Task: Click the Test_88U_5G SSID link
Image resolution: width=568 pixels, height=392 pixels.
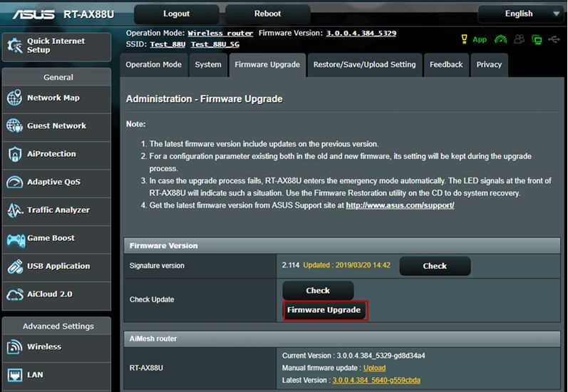Action: pos(215,45)
